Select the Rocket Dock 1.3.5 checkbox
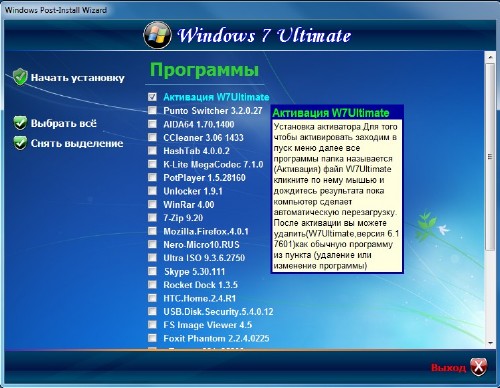 click(152, 284)
